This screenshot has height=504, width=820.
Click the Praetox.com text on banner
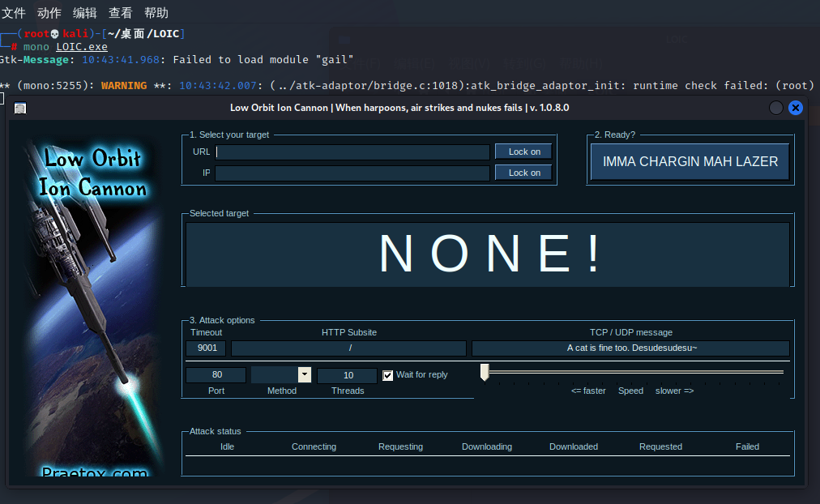95,472
